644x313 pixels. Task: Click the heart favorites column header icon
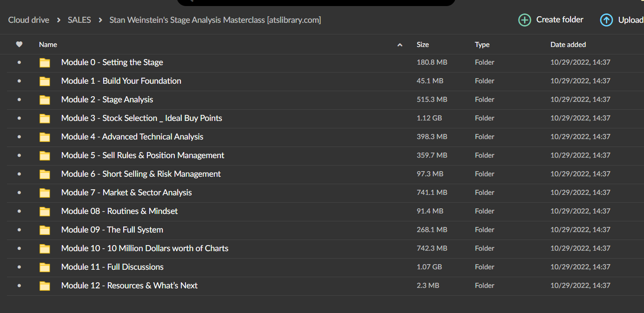19,45
